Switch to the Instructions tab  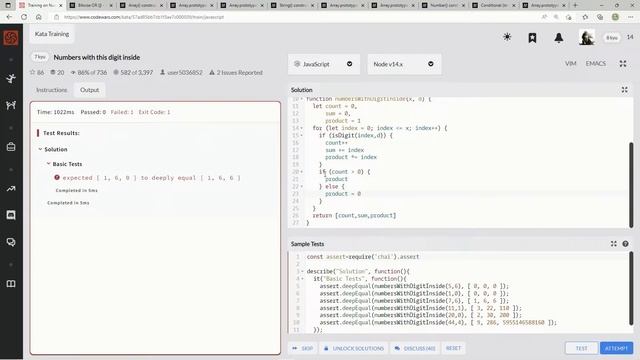click(51, 90)
